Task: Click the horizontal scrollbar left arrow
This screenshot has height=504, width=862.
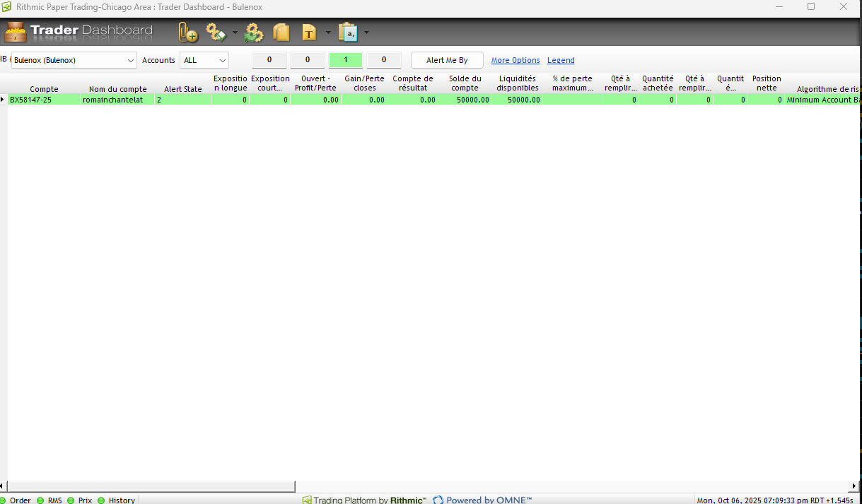Action: pos(3,486)
